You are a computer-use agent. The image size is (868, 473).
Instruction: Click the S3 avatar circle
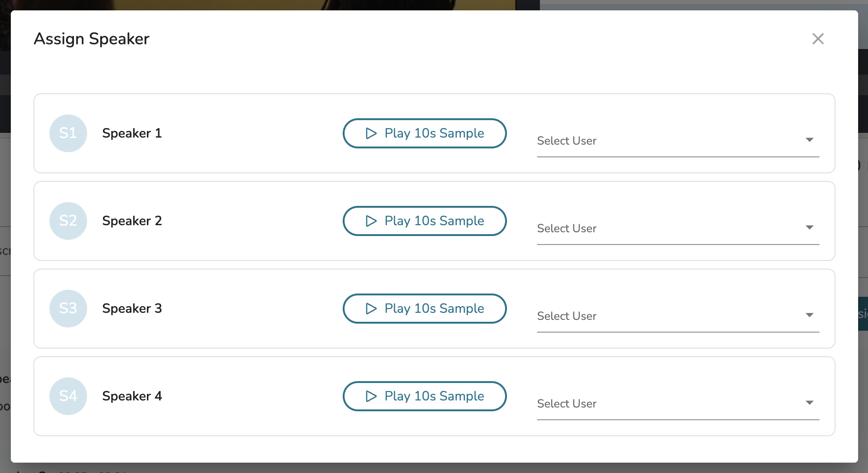(x=68, y=309)
